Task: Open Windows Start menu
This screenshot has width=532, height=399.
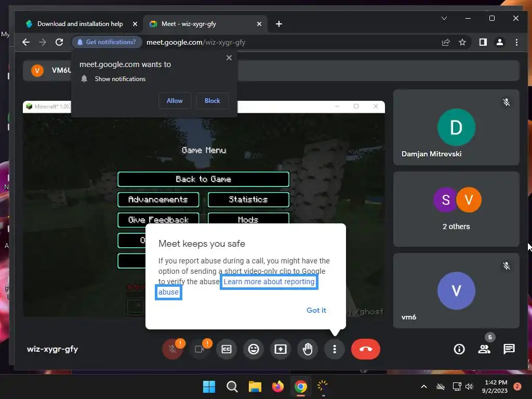Action: (209, 387)
